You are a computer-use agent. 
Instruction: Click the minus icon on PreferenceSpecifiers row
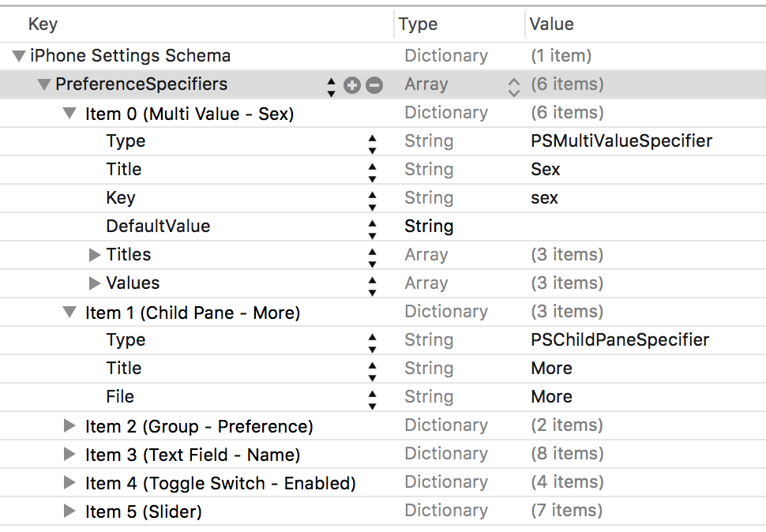coord(374,85)
